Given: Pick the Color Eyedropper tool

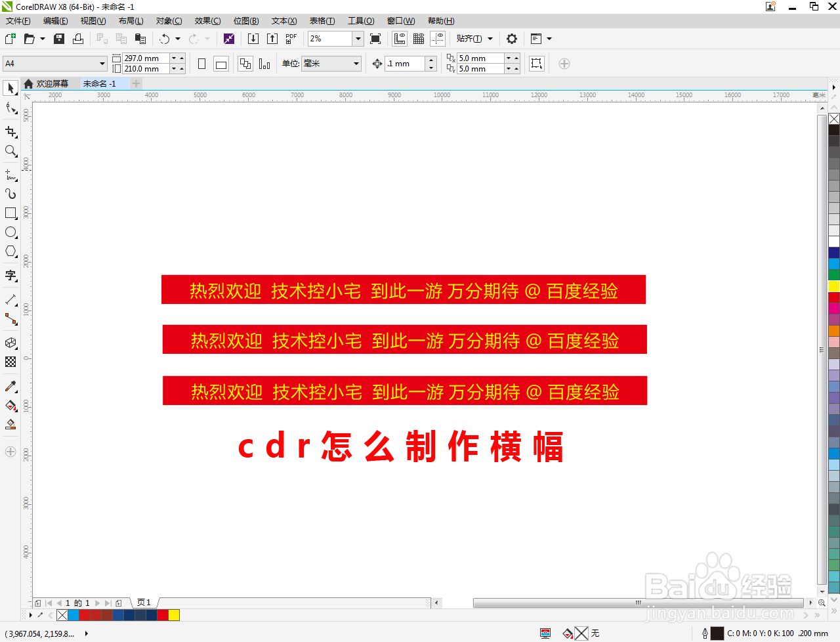Looking at the screenshot, I should [10, 387].
